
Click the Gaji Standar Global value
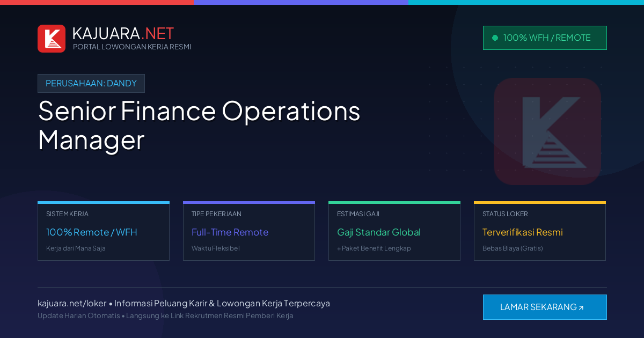pyautogui.click(x=379, y=232)
